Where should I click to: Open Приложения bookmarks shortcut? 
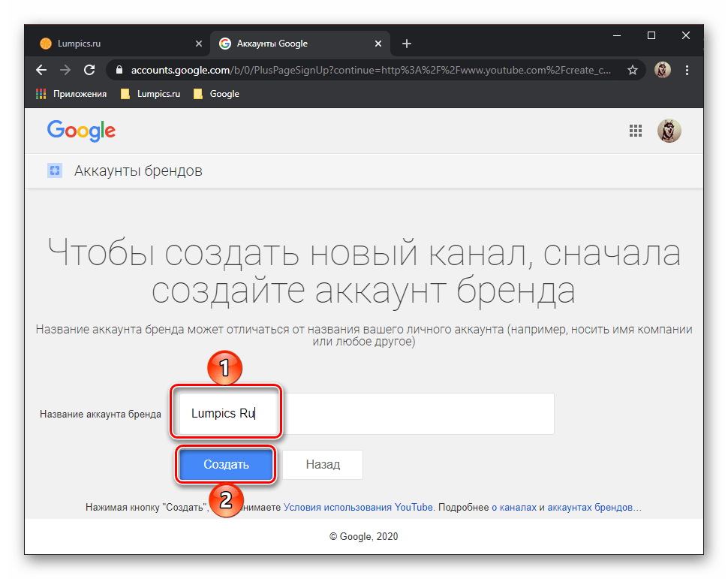coord(71,94)
